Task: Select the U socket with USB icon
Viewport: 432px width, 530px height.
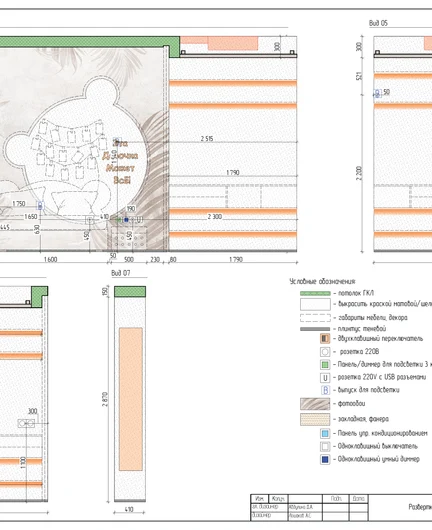Action: (325, 378)
